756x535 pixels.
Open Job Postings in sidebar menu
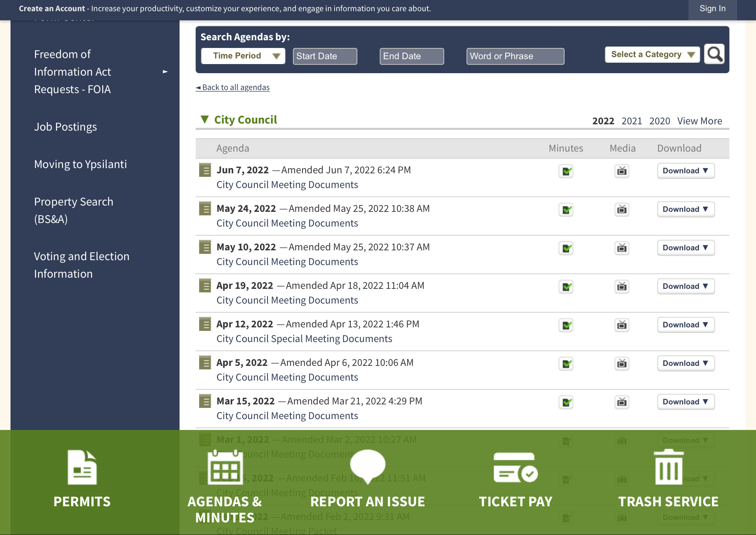65,127
